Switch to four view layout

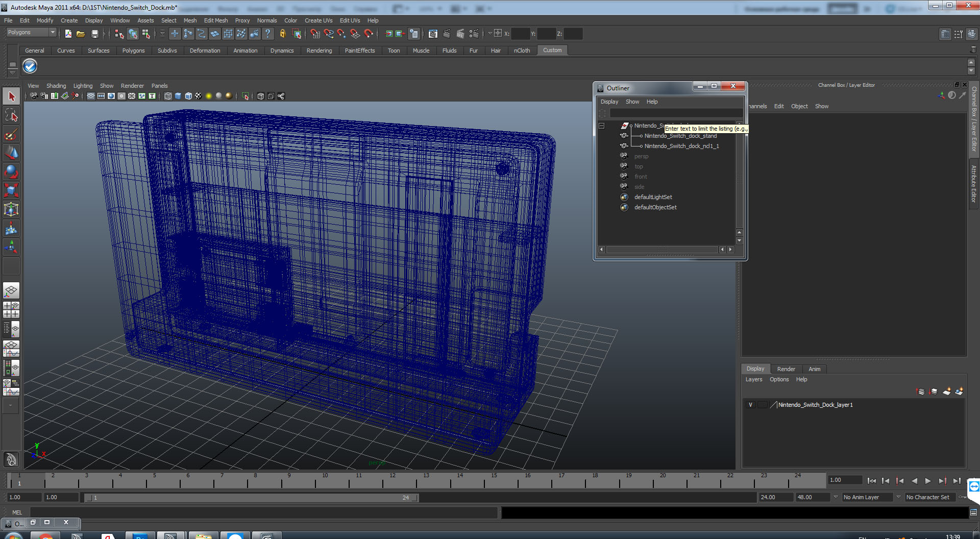click(11, 310)
